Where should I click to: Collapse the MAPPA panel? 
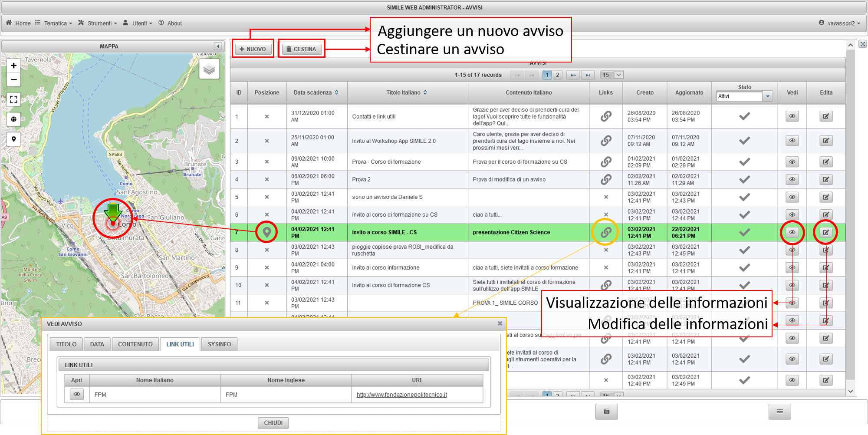click(218, 46)
